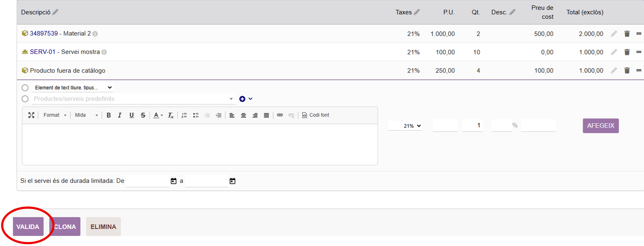
Task: Click the VALIDA button
Action: 28,227
